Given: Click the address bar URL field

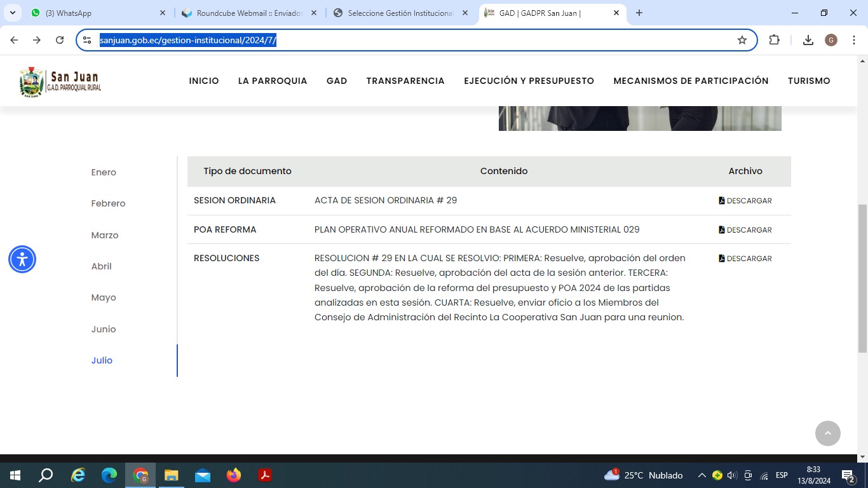Looking at the screenshot, I should [x=407, y=40].
